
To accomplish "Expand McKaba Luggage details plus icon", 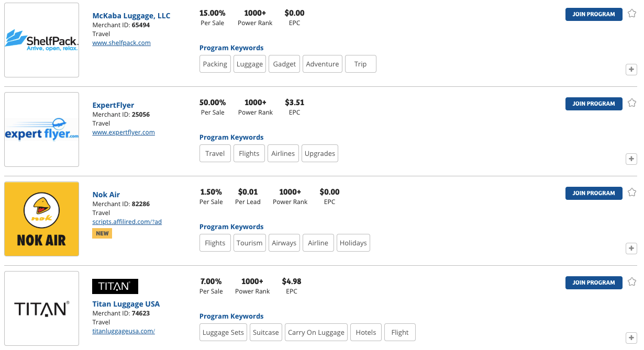I will point(631,70).
